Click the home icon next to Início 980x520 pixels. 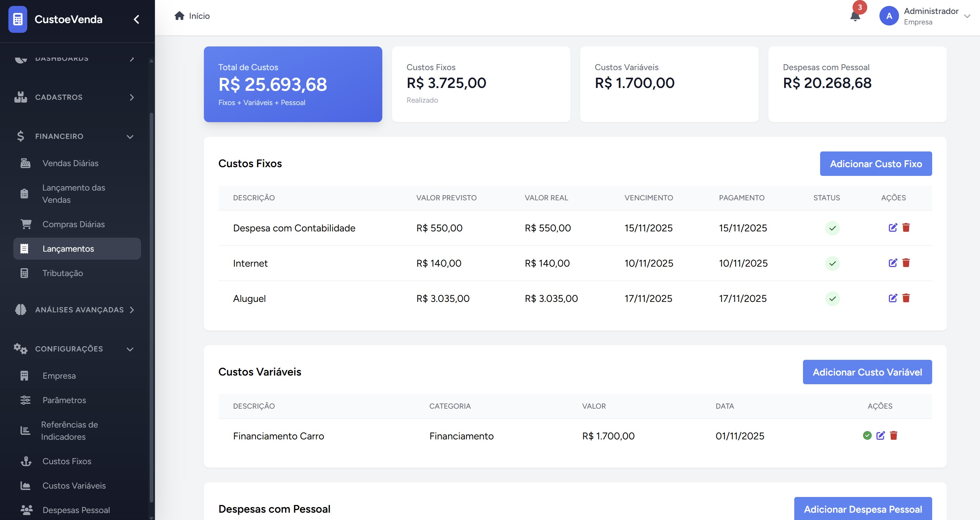pyautogui.click(x=179, y=16)
